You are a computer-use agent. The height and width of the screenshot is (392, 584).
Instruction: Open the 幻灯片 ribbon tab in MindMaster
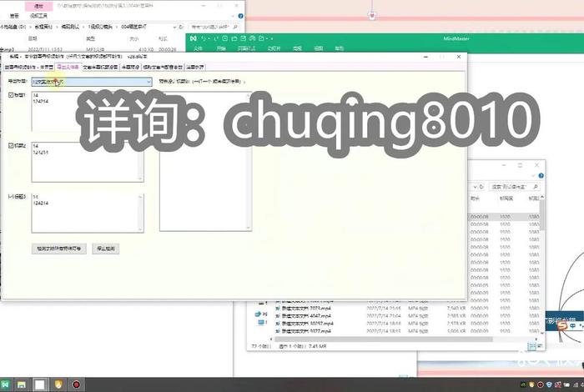(274, 48)
